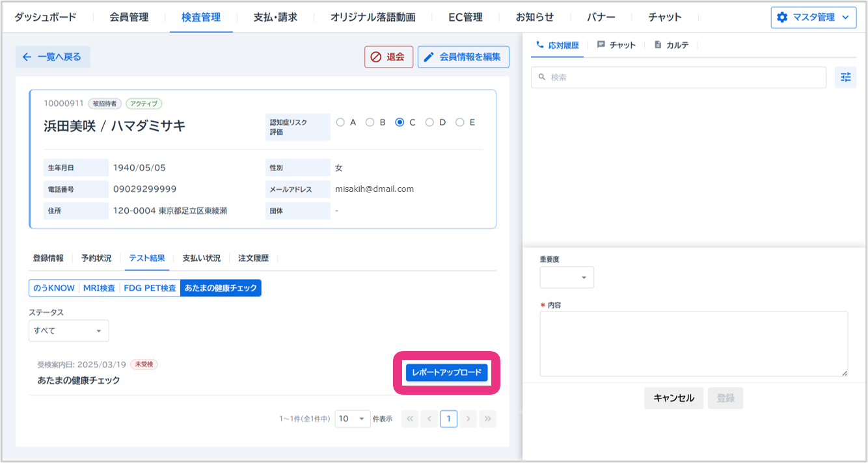868x463 pixels.
Task: Click into the 内容 text area
Action: (x=694, y=343)
